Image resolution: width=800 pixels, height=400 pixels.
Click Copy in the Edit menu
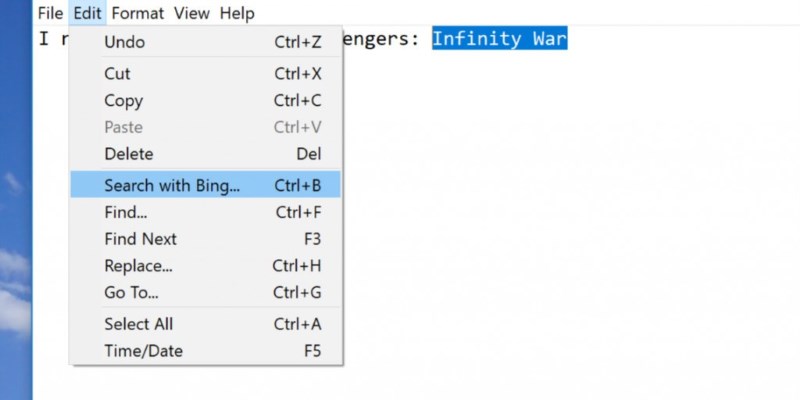click(x=123, y=101)
